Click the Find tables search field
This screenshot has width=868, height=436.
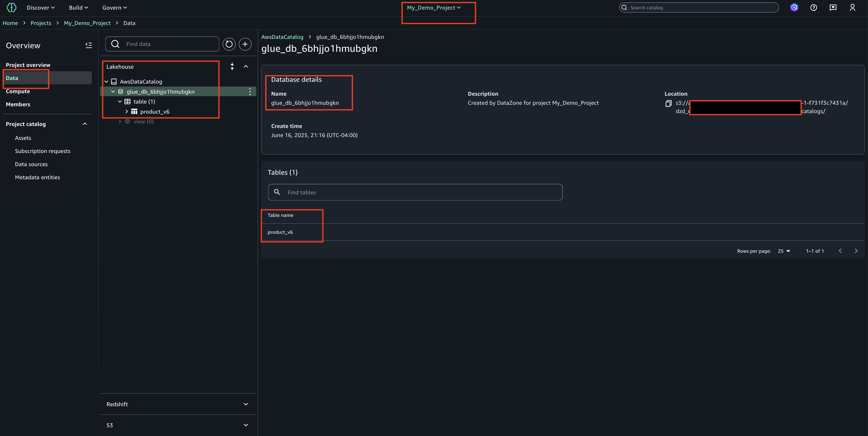(415, 192)
